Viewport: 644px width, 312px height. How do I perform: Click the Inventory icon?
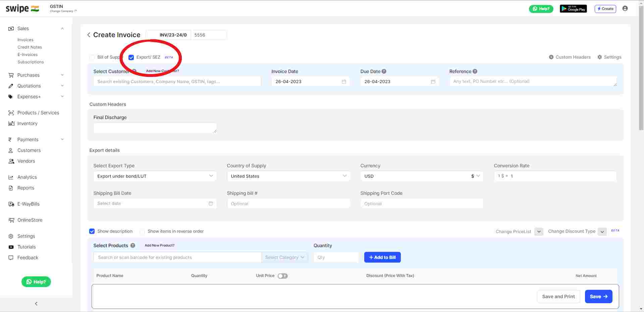(11, 123)
